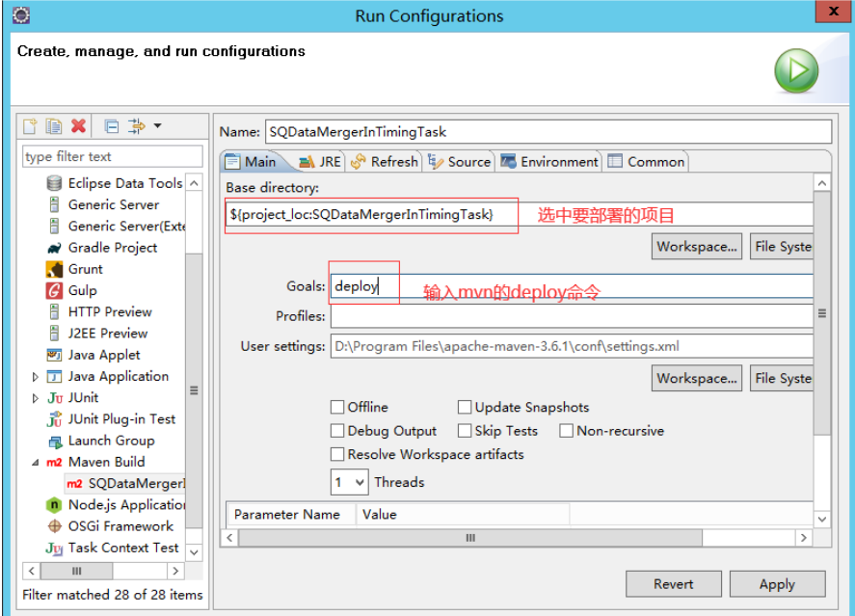Select the Java Applet icon
855x616 pixels.
(x=54, y=355)
